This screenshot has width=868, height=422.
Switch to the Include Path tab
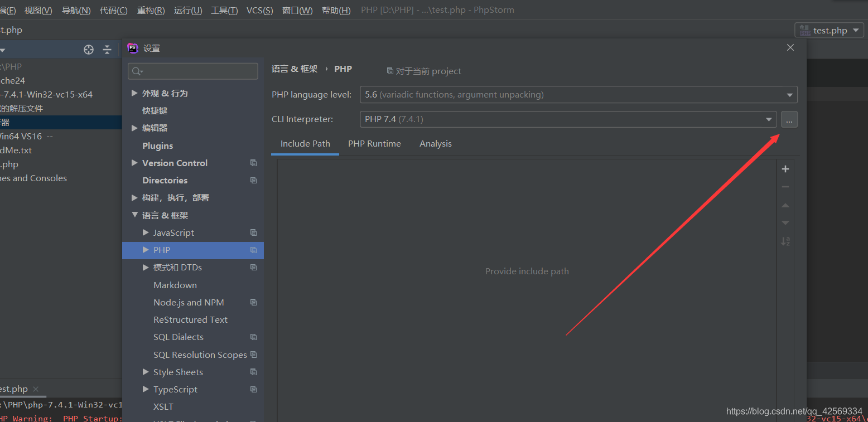tap(305, 144)
